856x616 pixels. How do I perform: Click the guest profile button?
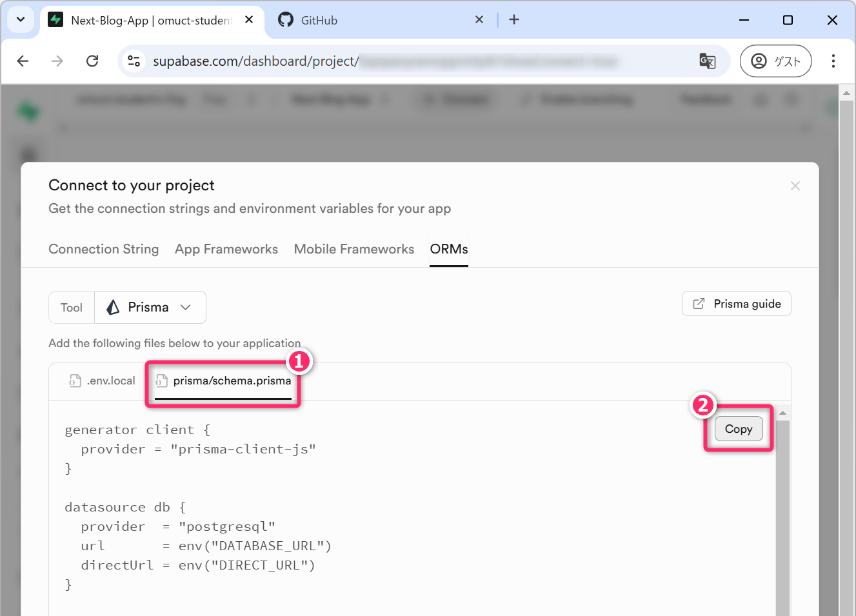(775, 61)
